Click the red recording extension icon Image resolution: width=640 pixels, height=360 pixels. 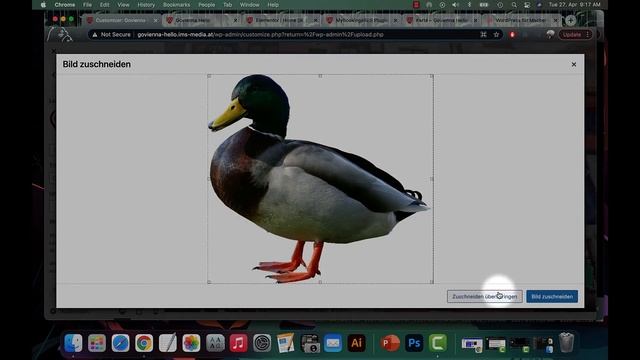click(x=512, y=35)
